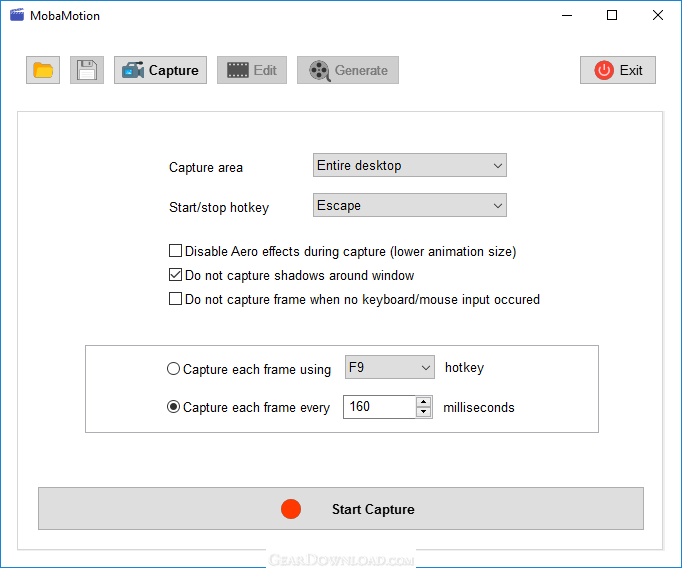Open the Capture area dropdown
The height and width of the screenshot is (568, 682).
tap(410, 165)
